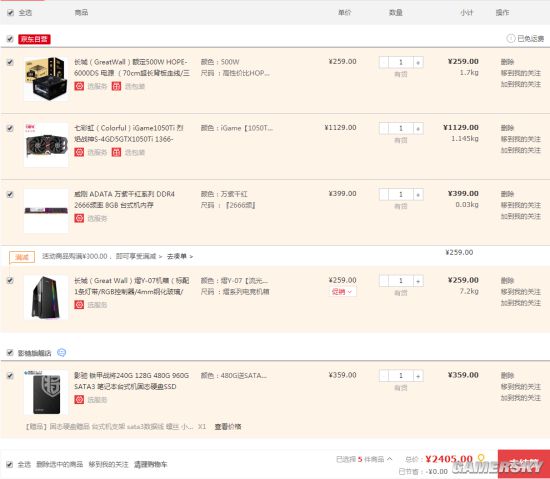The height and width of the screenshot is (479, 550).
Task: Uncheck the GreatWall 500W power supply checkbox
Action: pos(10,62)
